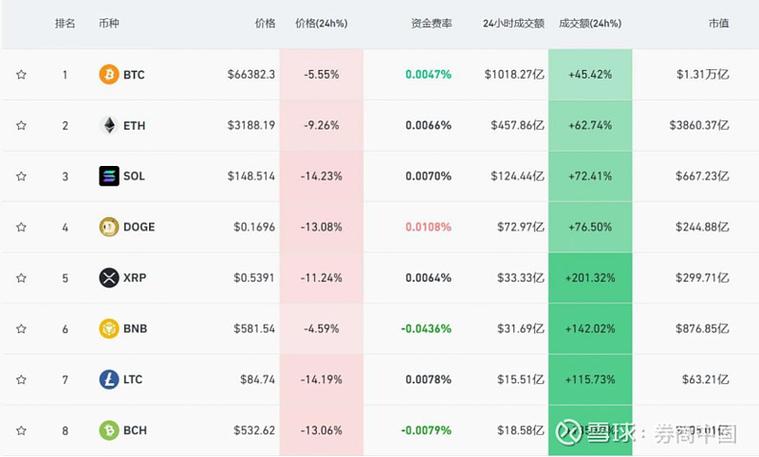Sort by the 价格(24h%) column header
This screenshot has height=457, width=759.
click(x=321, y=23)
